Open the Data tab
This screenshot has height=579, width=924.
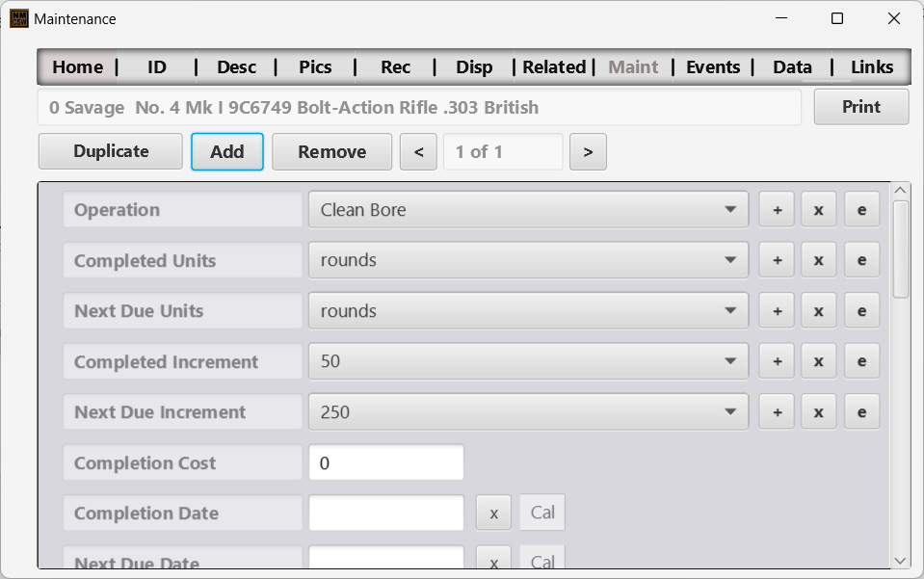[793, 67]
